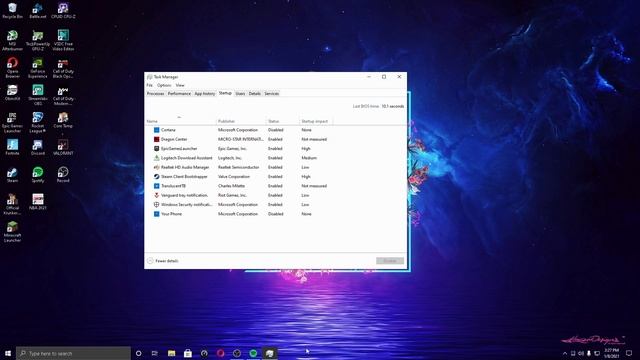Viewport: 640px width, 360px height.
Task: Sort startup list by Name column
Action: [180, 121]
